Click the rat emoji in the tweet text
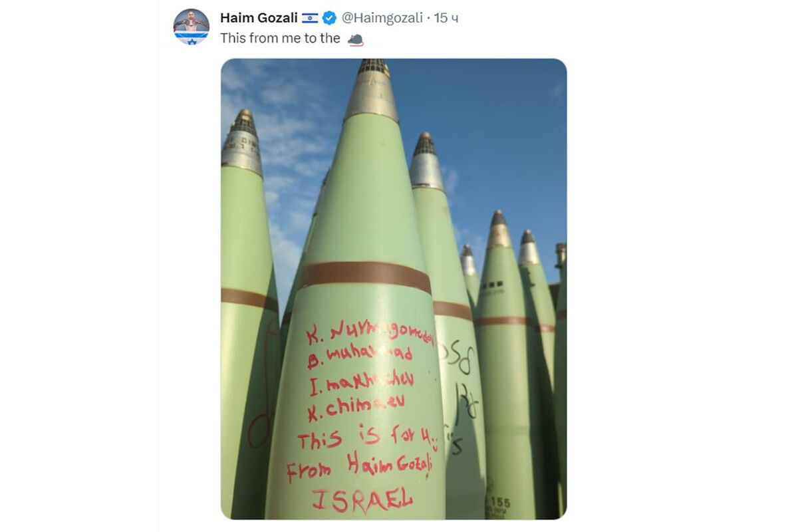 coord(355,39)
